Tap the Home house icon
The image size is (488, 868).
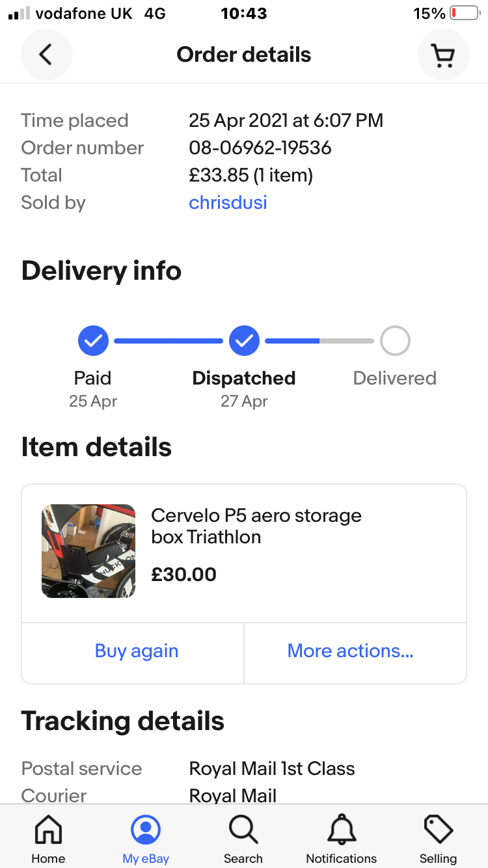tap(48, 830)
